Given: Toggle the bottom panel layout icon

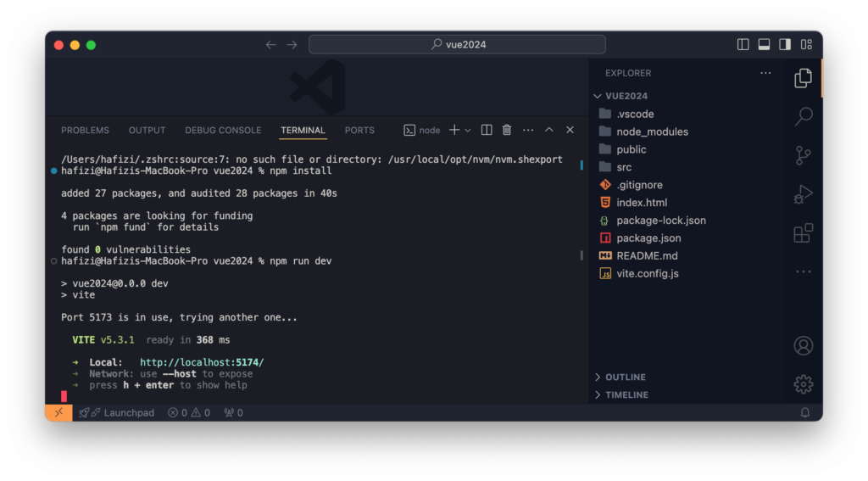Looking at the screenshot, I should point(764,44).
